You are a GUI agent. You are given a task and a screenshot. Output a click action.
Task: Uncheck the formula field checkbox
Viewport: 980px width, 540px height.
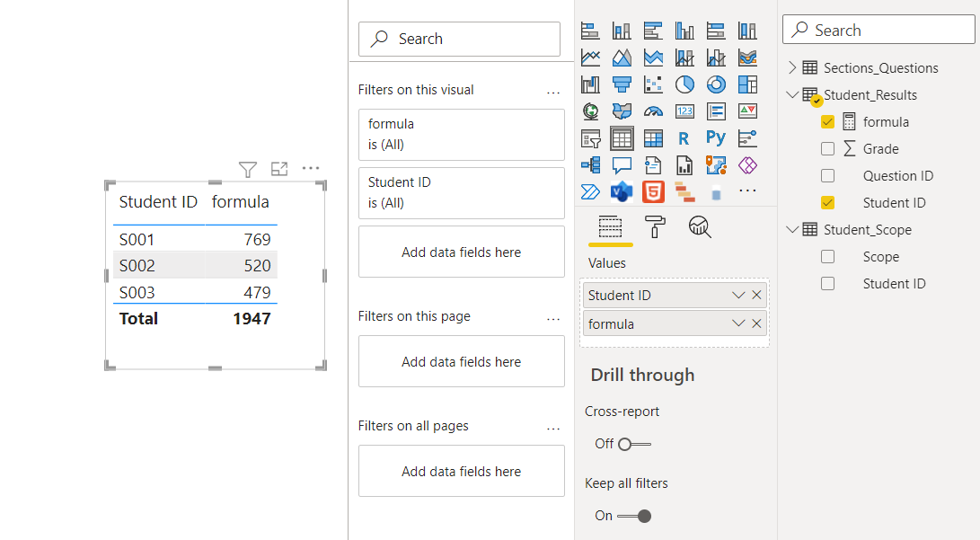[827, 122]
